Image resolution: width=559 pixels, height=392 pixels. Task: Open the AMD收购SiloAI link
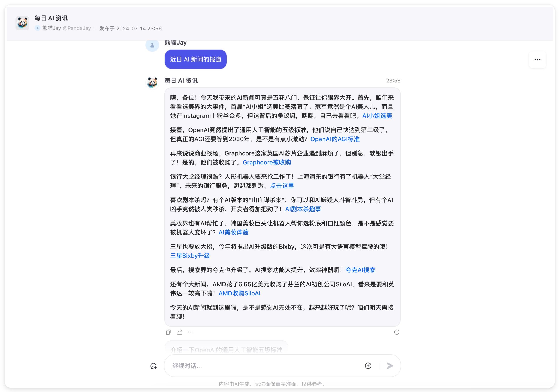coord(239,293)
